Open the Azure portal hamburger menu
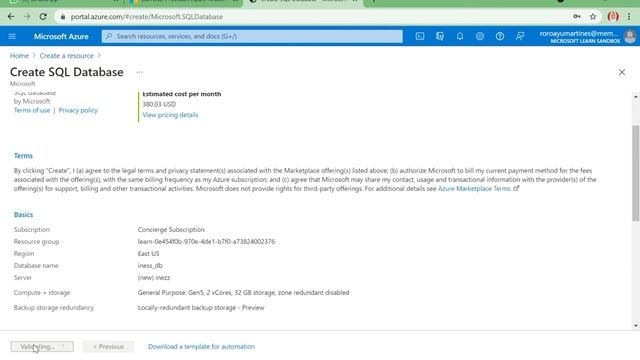The height and width of the screenshot is (360, 640). pyautogui.click(x=12, y=36)
